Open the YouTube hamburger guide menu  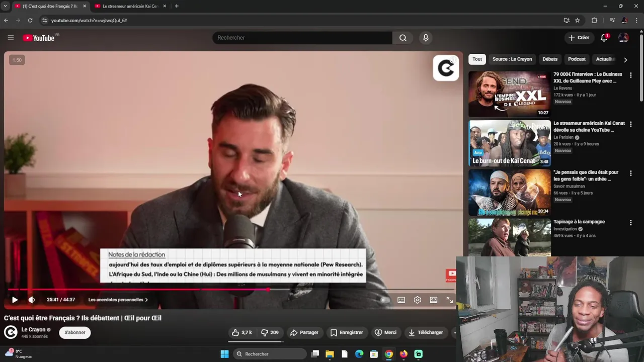point(11,38)
